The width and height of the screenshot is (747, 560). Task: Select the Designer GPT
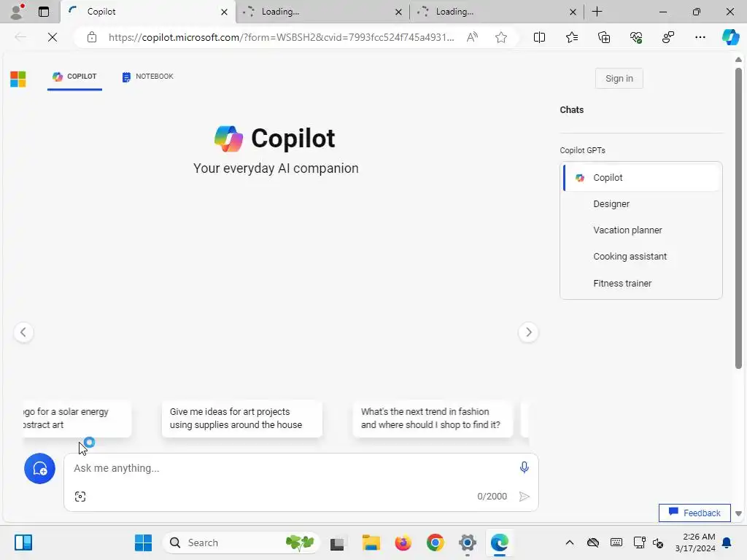point(642,204)
